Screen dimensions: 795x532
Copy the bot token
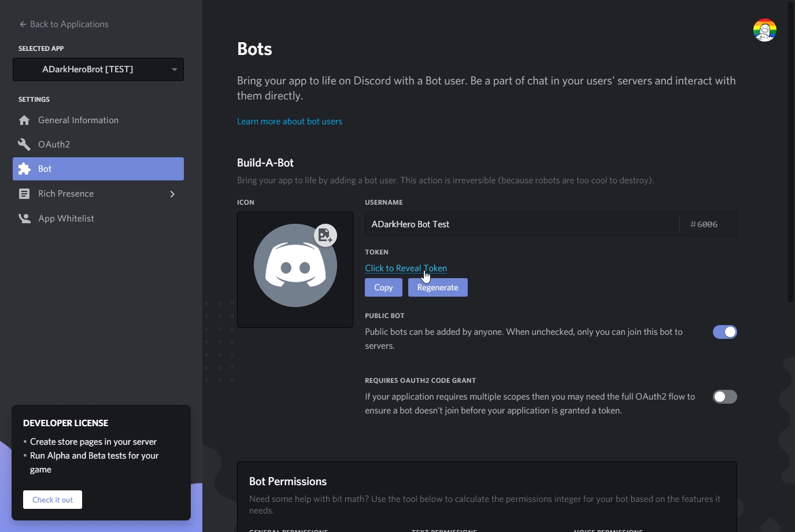pyautogui.click(x=383, y=287)
